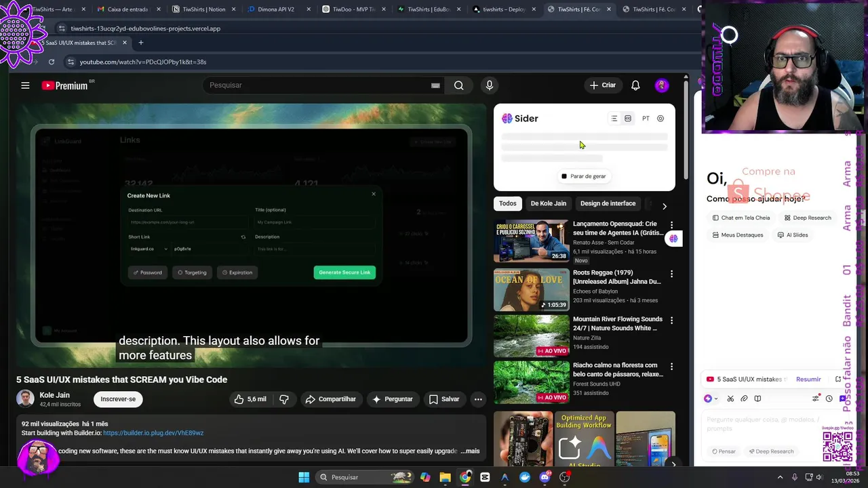The image size is (868, 488).
Task: Open Kole Jain channel avatar
Action: pos(25,399)
